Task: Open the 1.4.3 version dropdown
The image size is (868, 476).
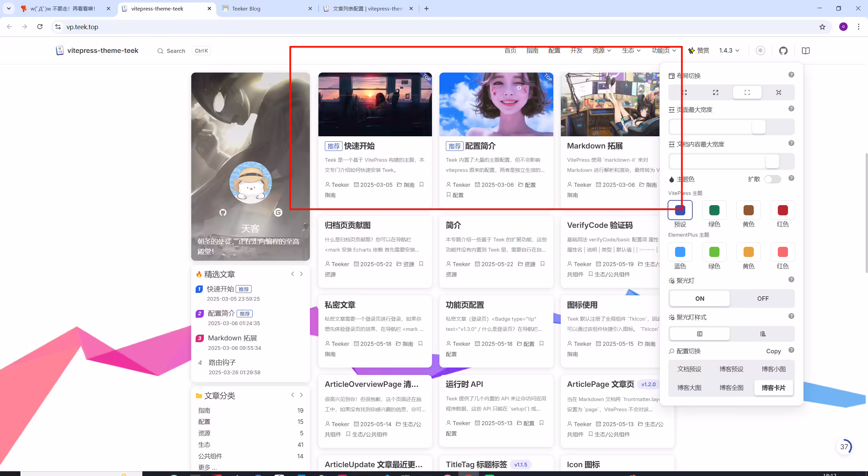Action: click(x=729, y=51)
